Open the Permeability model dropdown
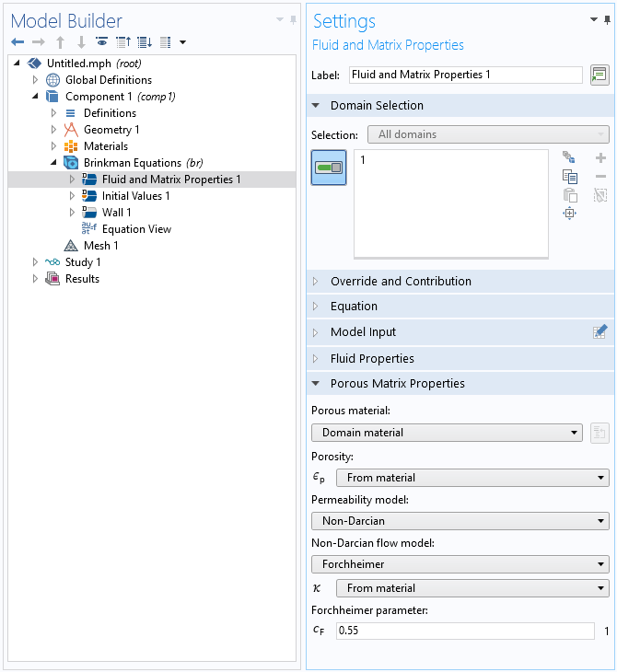 pyautogui.click(x=460, y=521)
